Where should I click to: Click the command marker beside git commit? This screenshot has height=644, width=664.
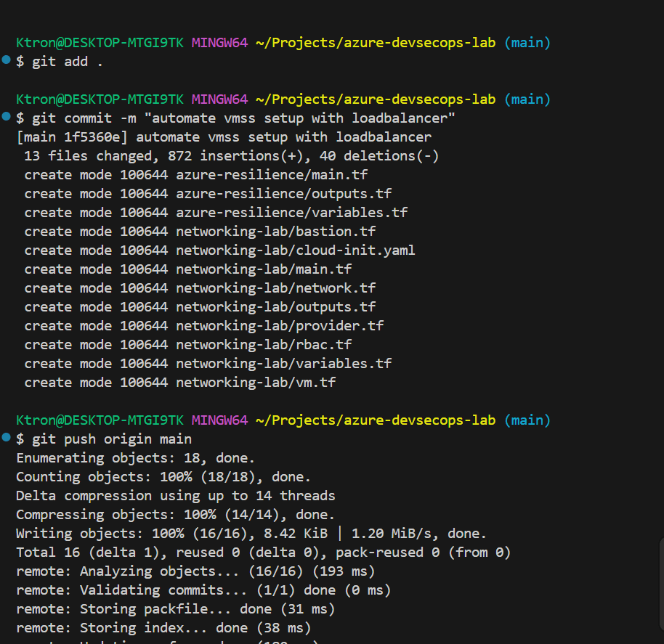[7, 117]
